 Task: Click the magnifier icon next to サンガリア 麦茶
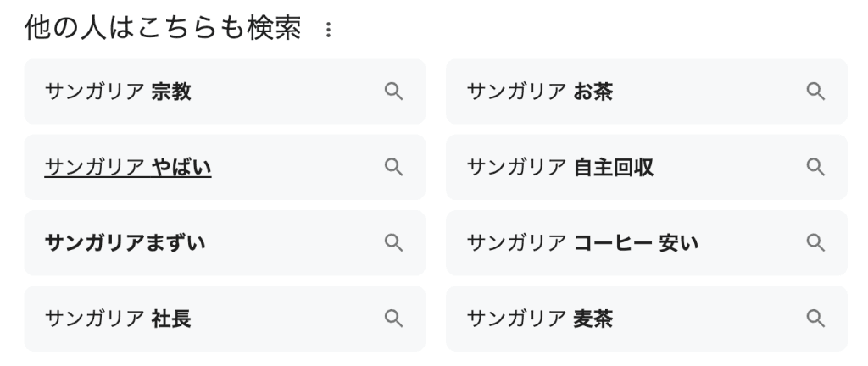click(x=815, y=319)
